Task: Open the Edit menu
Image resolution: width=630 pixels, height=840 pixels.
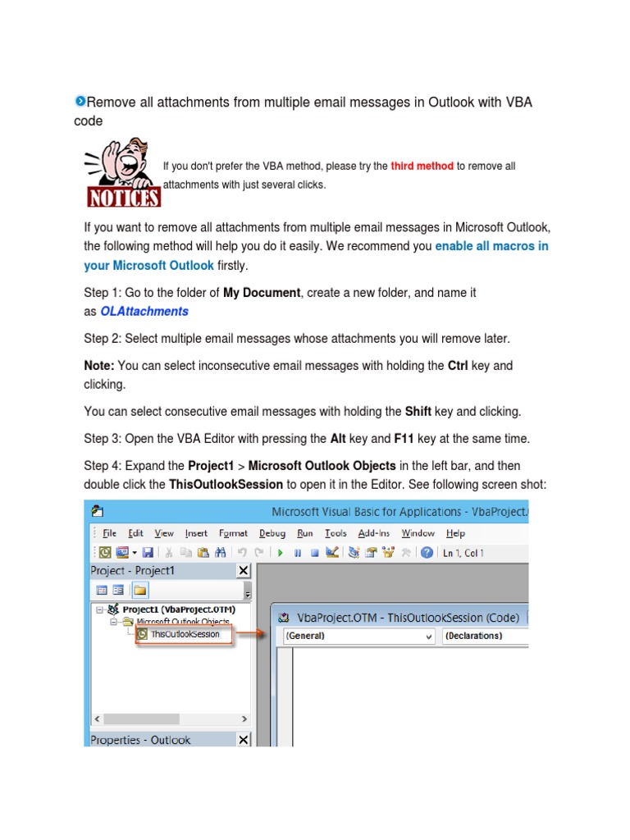Action: coord(135,533)
